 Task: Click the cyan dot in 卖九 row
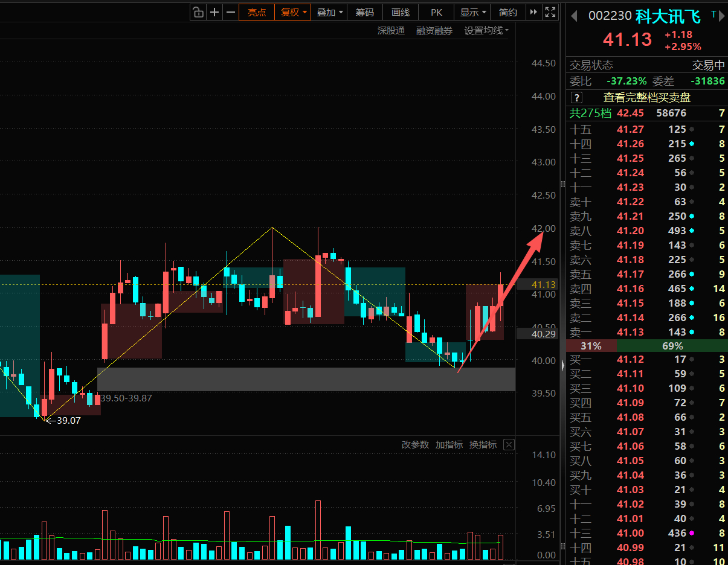691,216
